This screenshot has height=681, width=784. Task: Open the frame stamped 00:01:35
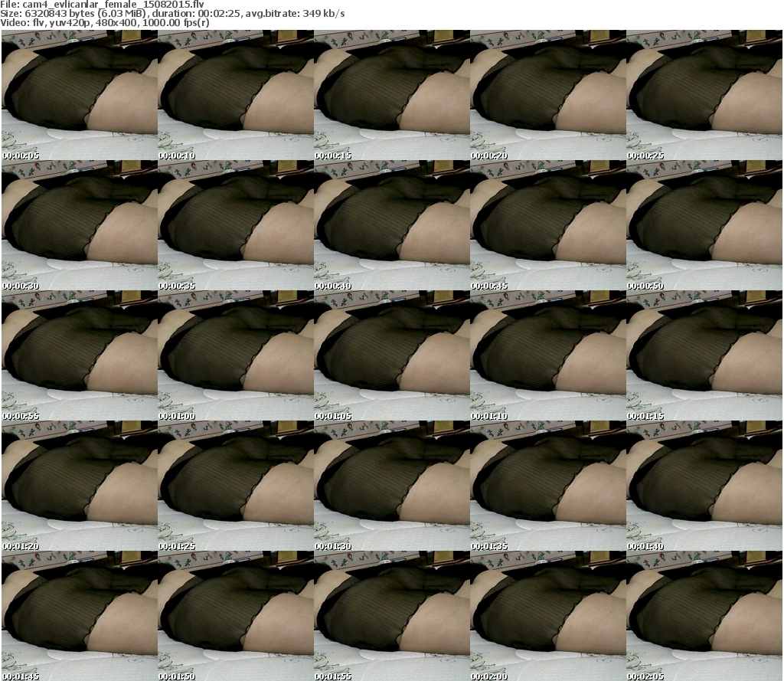pyautogui.click(x=548, y=486)
